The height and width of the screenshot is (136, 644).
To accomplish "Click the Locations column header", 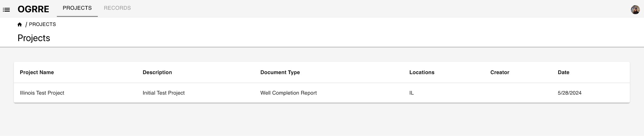I will click(422, 73).
